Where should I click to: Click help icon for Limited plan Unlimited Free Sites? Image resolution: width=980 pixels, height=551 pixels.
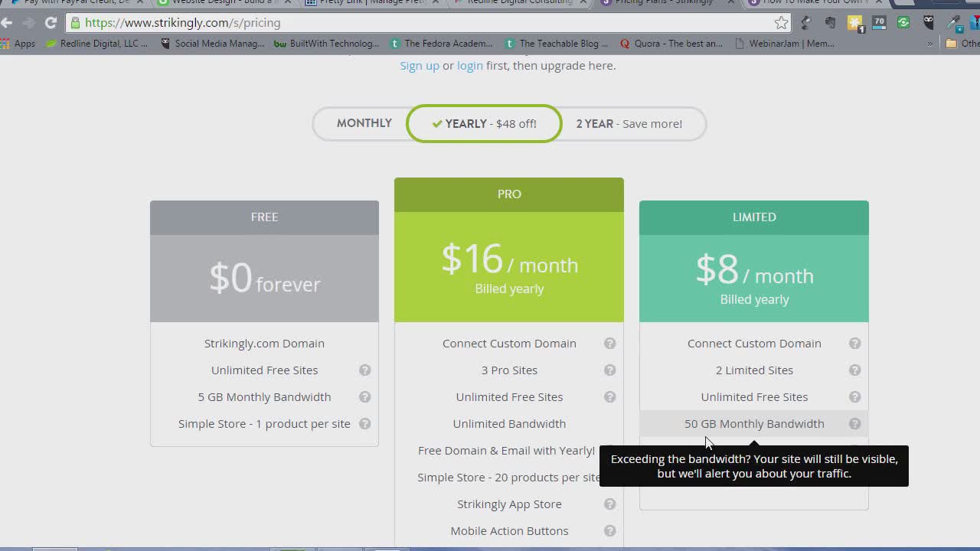(x=855, y=396)
